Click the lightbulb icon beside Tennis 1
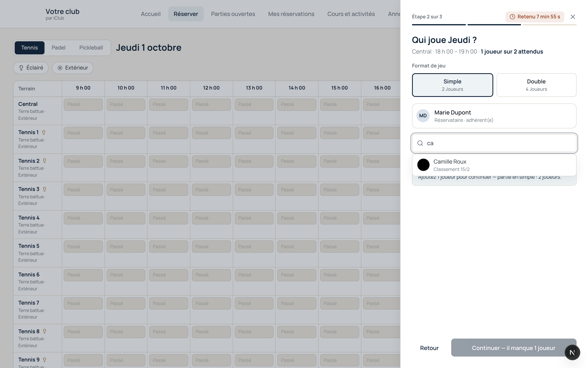Image resolution: width=588 pixels, height=368 pixels. tap(44, 132)
